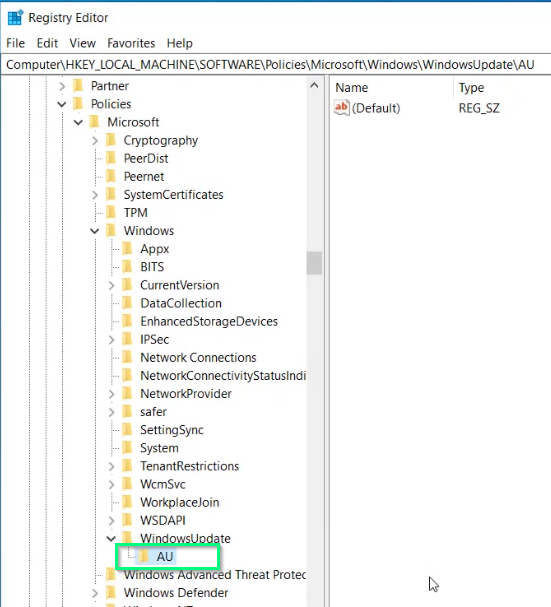
Task: Collapse the Microsoft key
Action: pyautogui.click(x=78, y=122)
